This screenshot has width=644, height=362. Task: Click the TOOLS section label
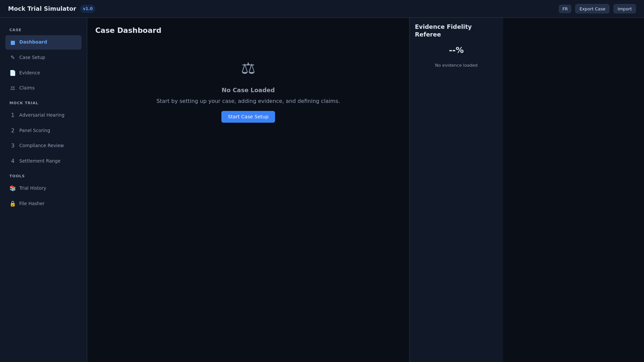tap(17, 176)
